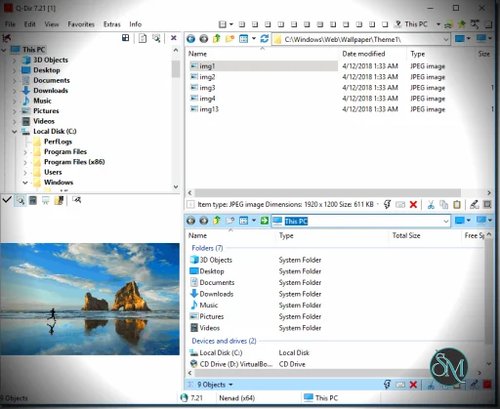Change view mode icon in Theme1 pane

click(244, 39)
